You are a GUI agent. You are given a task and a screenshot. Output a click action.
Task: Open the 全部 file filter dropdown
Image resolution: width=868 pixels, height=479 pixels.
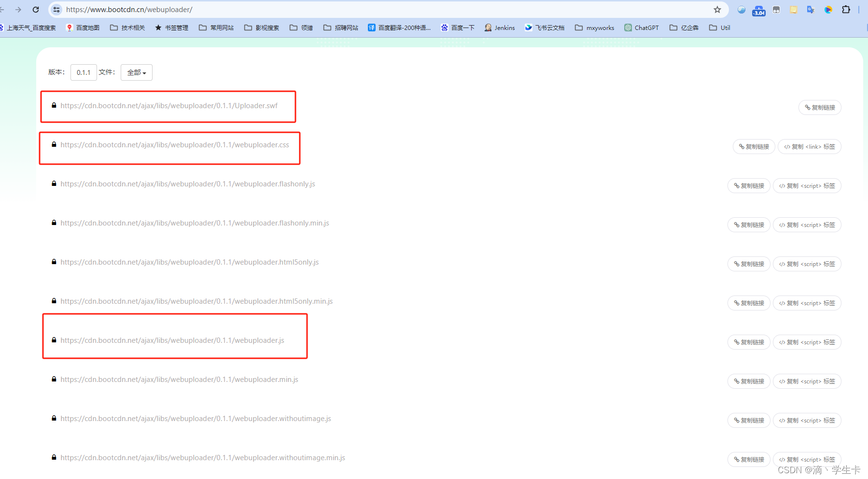pyautogui.click(x=137, y=72)
